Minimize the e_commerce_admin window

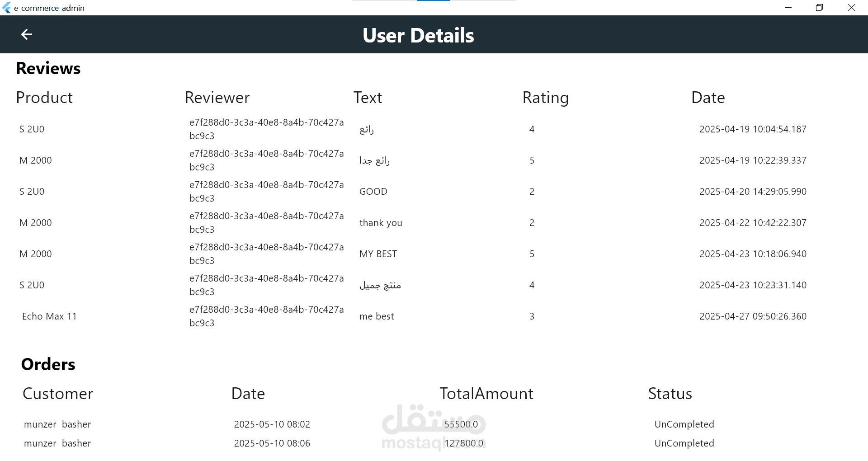tap(788, 8)
